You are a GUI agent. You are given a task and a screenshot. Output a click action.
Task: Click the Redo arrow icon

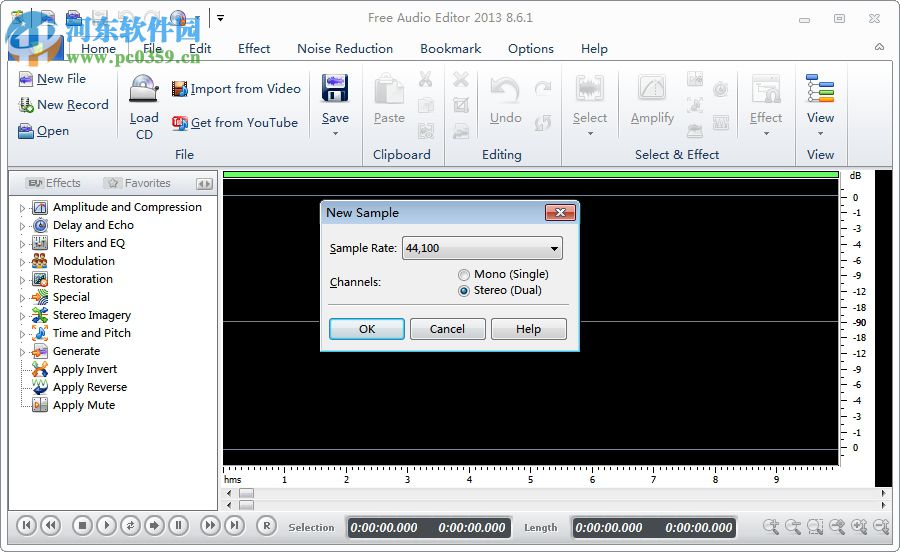542,88
